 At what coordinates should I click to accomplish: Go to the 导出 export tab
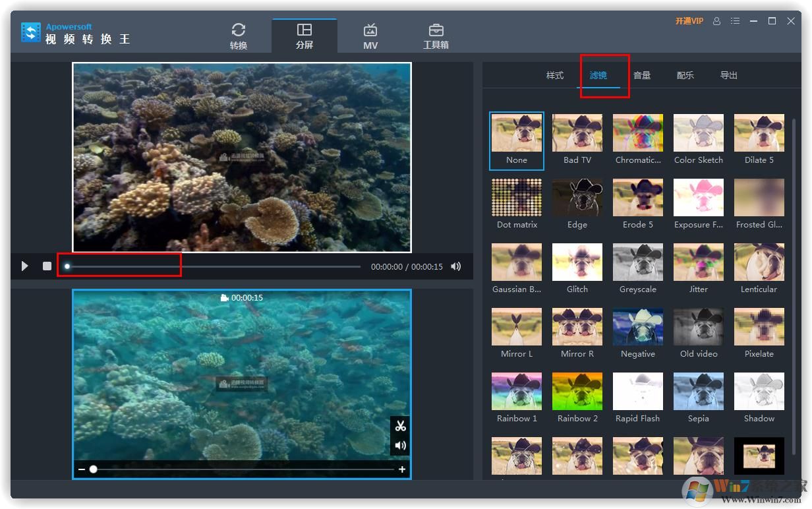(x=729, y=75)
